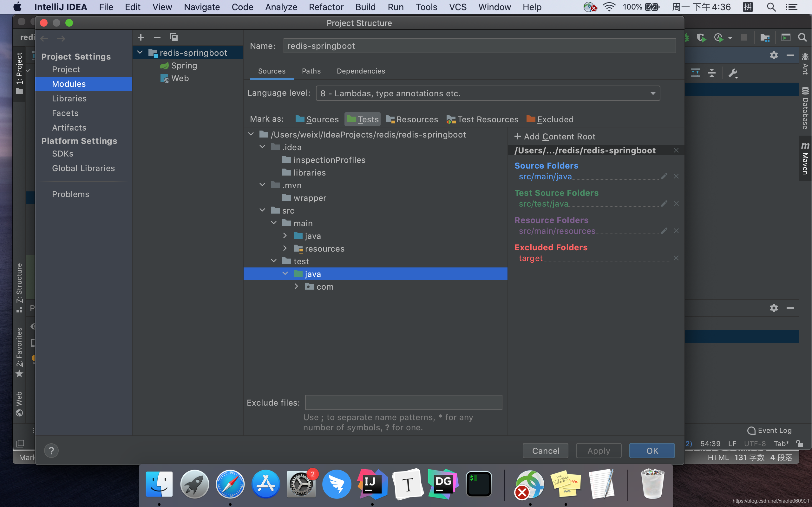Viewport: 812px width, 507px height.
Task: Expand the src/main/resources tree node
Action: [285, 248]
